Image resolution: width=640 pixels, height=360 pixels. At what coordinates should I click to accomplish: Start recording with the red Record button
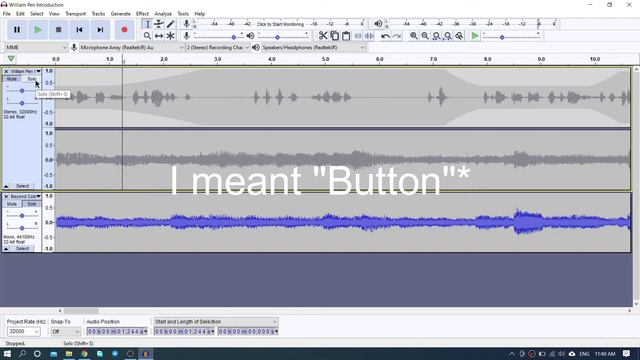124,30
